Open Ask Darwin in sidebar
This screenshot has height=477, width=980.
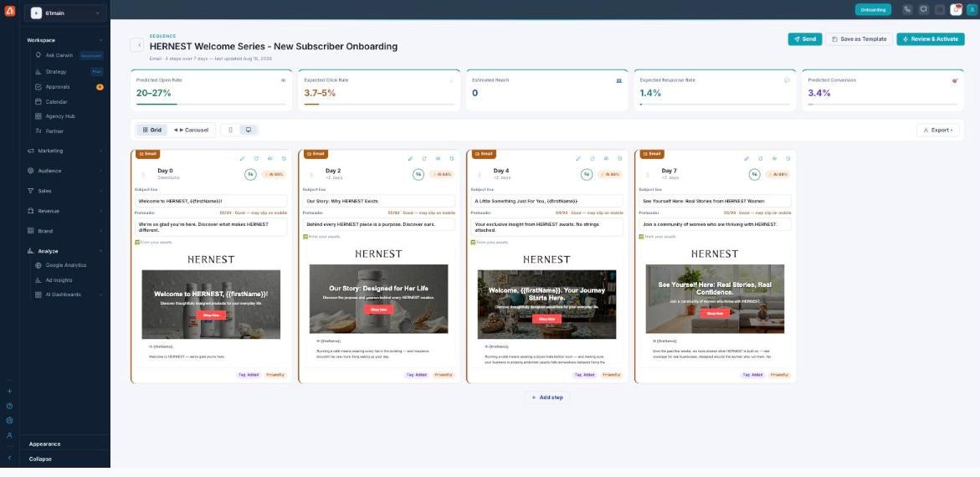(x=69, y=55)
